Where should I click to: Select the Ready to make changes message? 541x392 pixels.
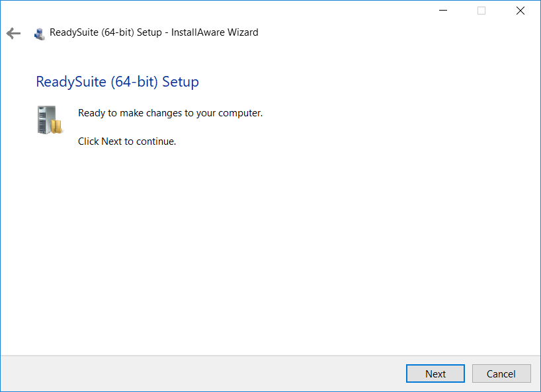click(x=171, y=113)
